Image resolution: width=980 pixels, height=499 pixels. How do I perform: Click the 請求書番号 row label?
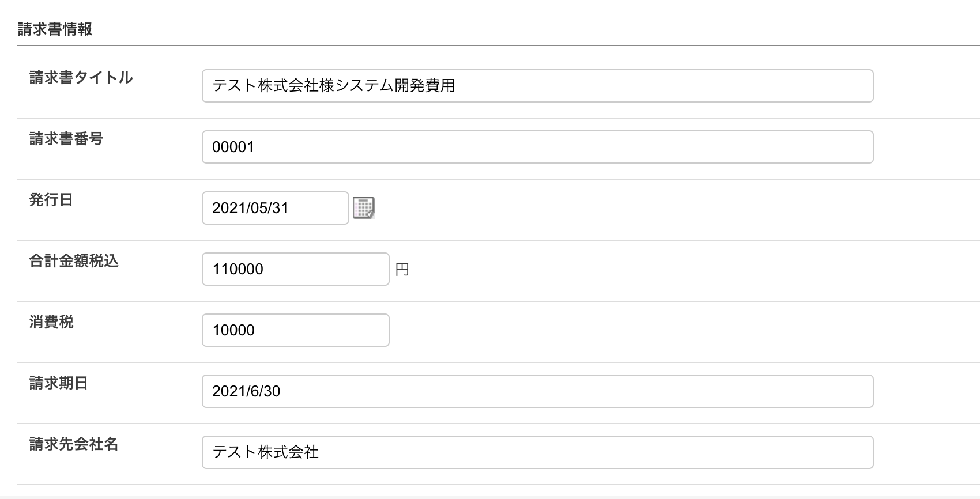(66, 139)
